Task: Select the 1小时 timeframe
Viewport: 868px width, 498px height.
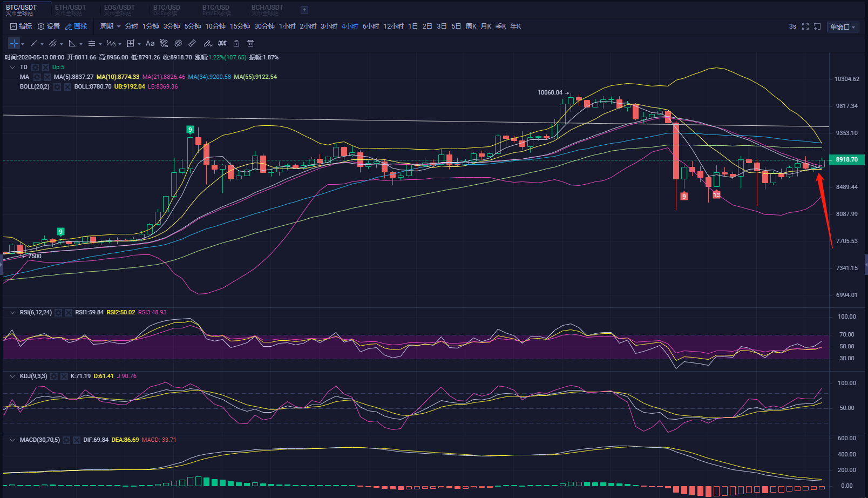Action: click(x=287, y=26)
